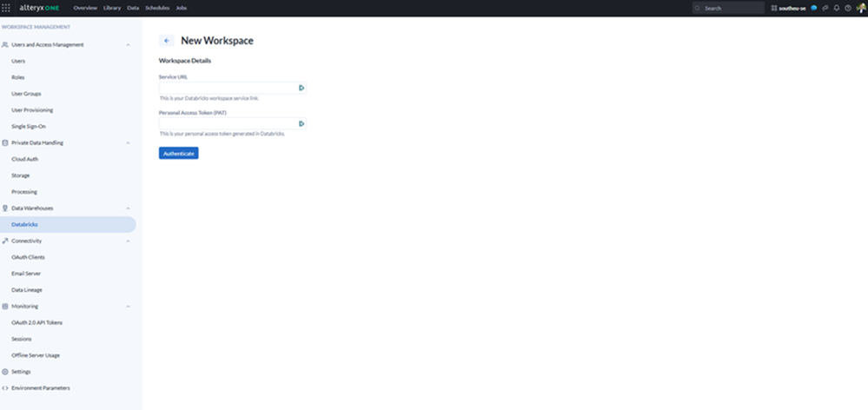
Task: Collapse the Connectivity section
Action: (128, 241)
